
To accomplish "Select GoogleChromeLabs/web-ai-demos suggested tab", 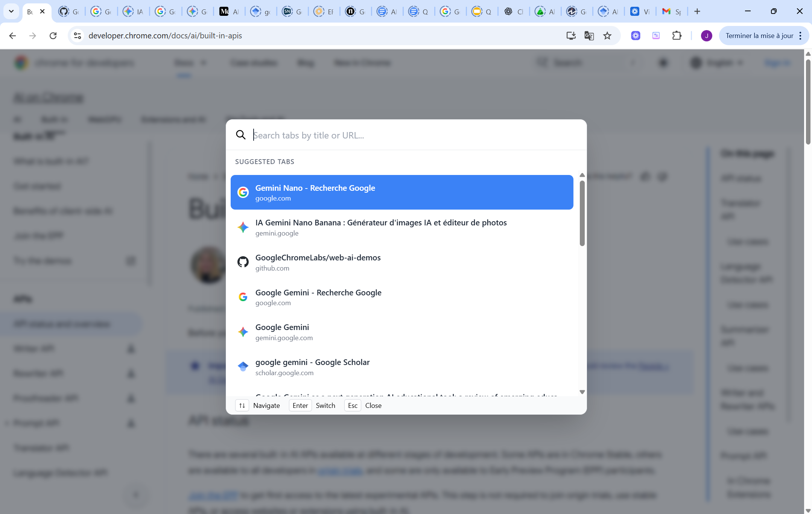I will [401, 262].
